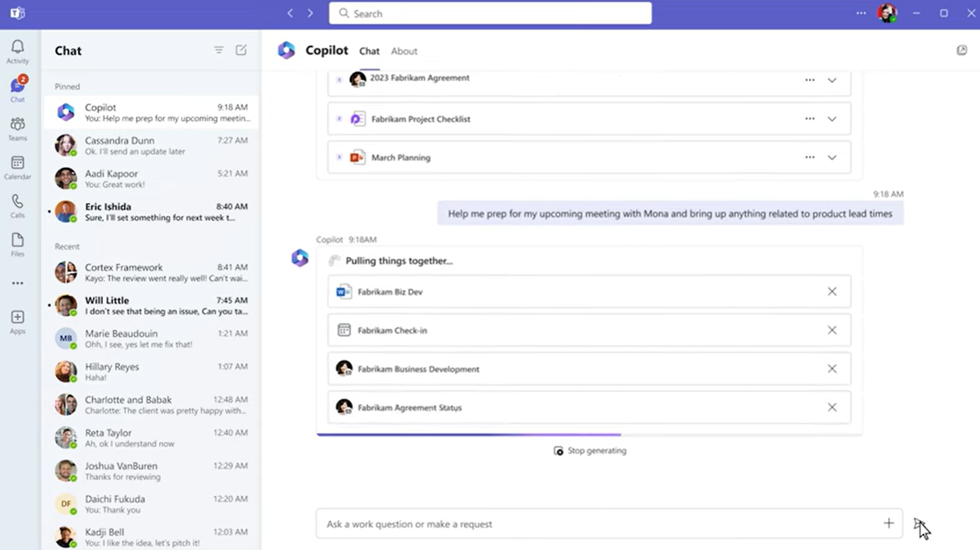
Task: Remove Fabrikam Biz Dev reference
Action: tap(832, 292)
